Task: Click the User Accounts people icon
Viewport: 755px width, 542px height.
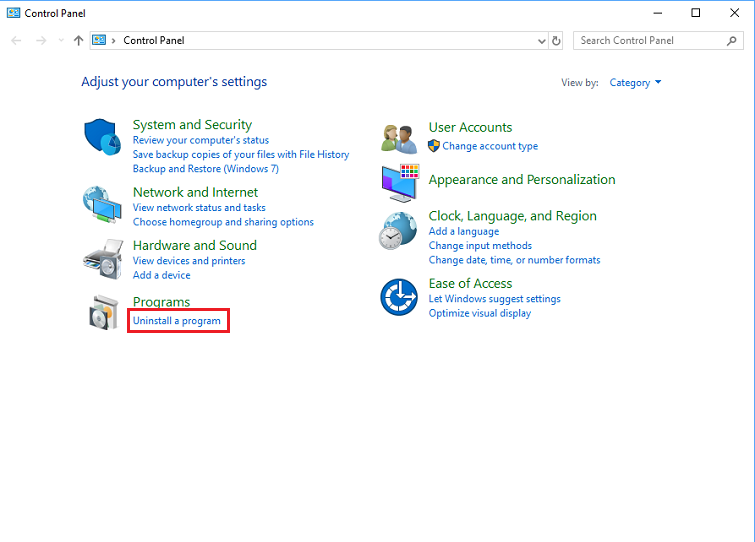Action: point(398,138)
